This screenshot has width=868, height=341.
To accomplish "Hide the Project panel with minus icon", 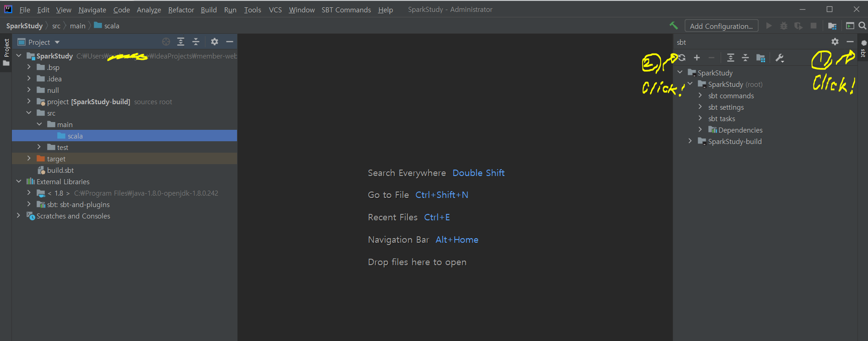I will pyautogui.click(x=230, y=42).
